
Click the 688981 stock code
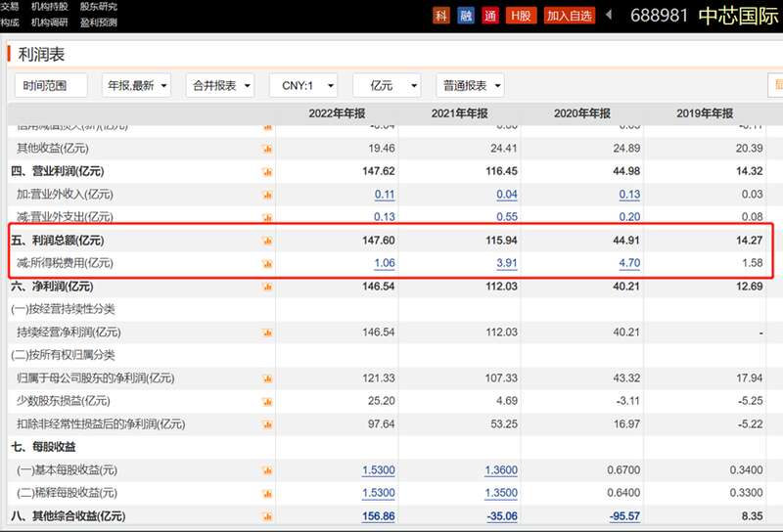(x=659, y=16)
